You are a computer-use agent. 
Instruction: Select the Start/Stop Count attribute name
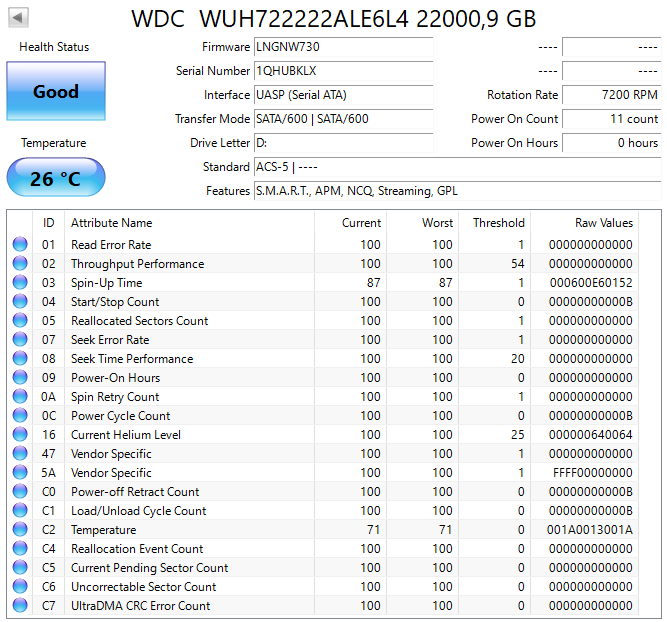[x=115, y=302]
